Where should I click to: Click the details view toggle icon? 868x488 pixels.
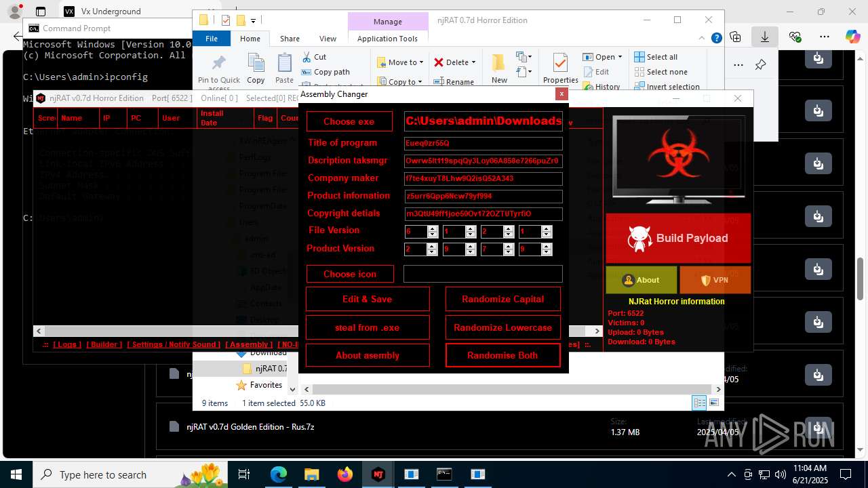(699, 403)
